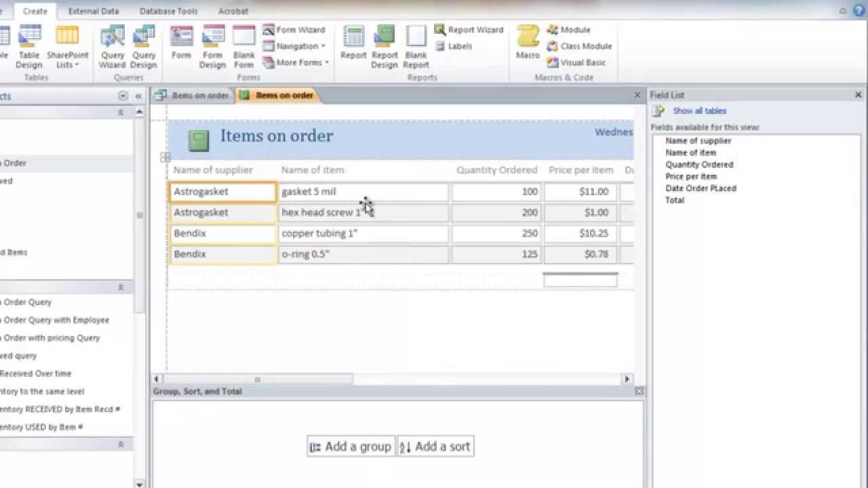Image resolution: width=868 pixels, height=488 pixels.
Task: Select the first Items on order tab
Action: tap(193, 96)
